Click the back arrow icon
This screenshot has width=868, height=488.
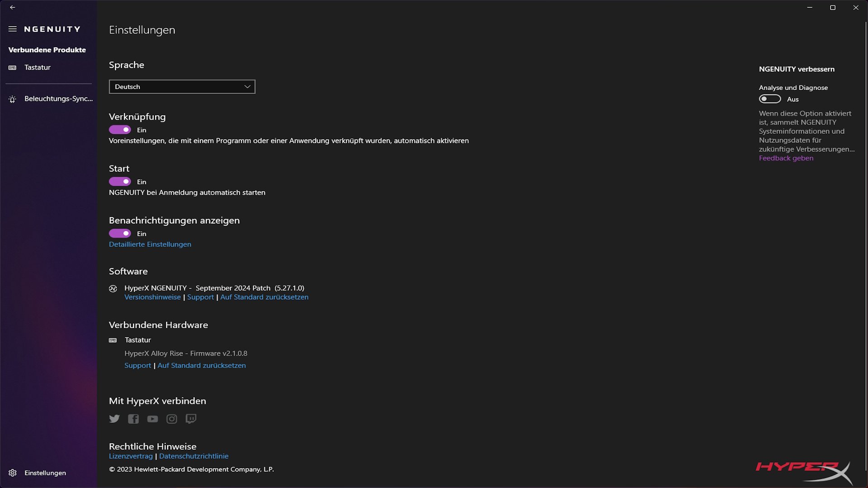13,7
